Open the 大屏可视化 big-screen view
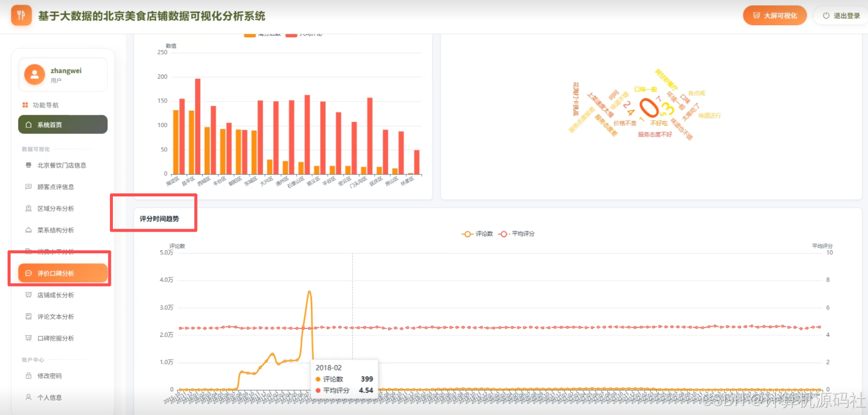This screenshot has width=868, height=415. 775,16
